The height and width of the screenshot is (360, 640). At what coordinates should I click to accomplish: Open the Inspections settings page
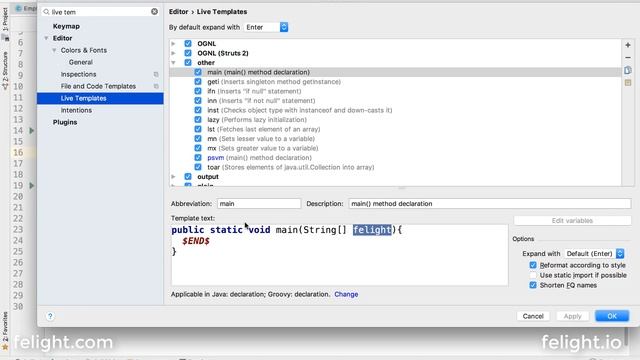click(x=78, y=74)
